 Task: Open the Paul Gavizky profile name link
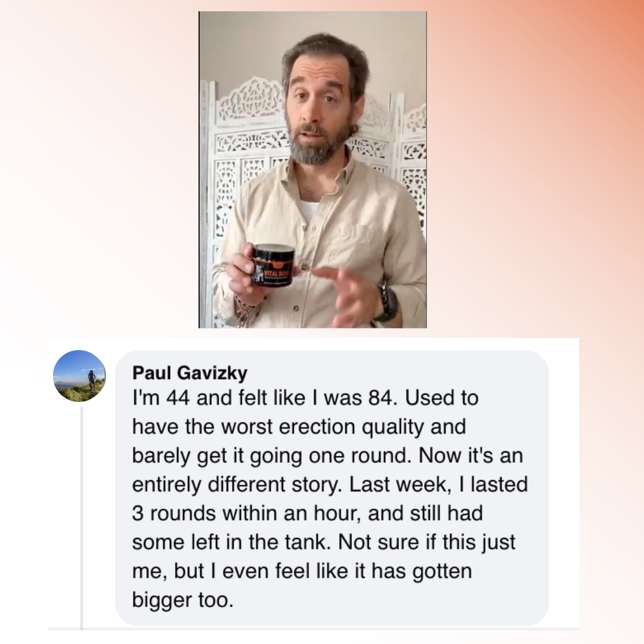click(x=190, y=373)
